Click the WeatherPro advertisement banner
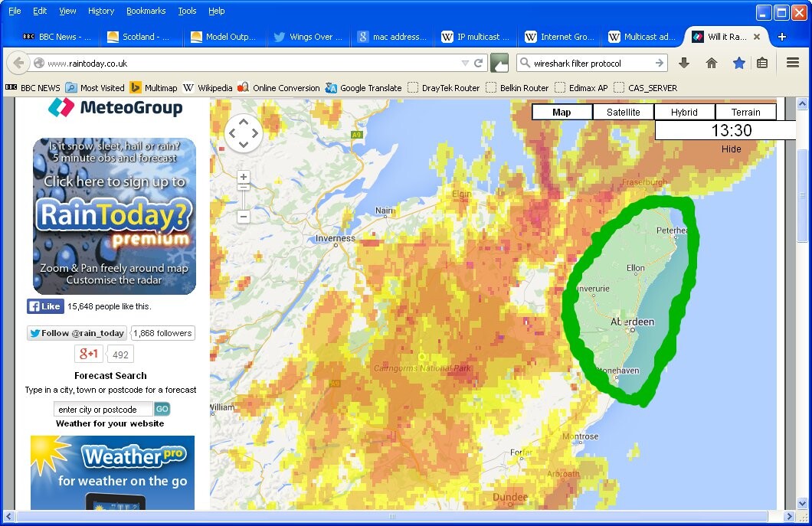The width and height of the screenshot is (812, 526). tap(113, 472)
